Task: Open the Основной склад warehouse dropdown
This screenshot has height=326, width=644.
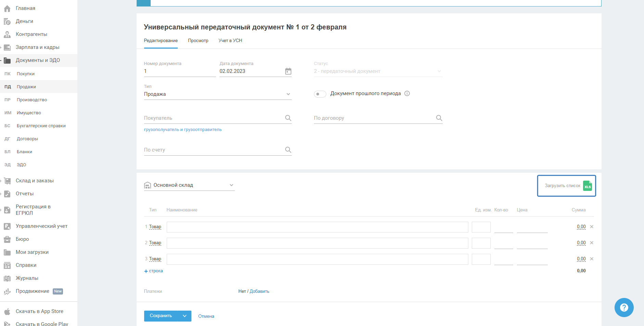Action: point(189,185)
